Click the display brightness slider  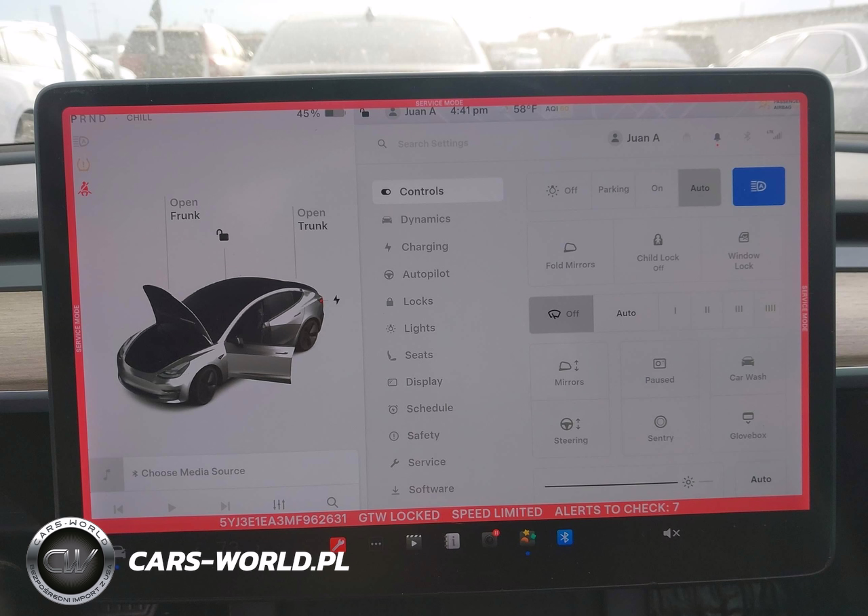pos(610,484)
